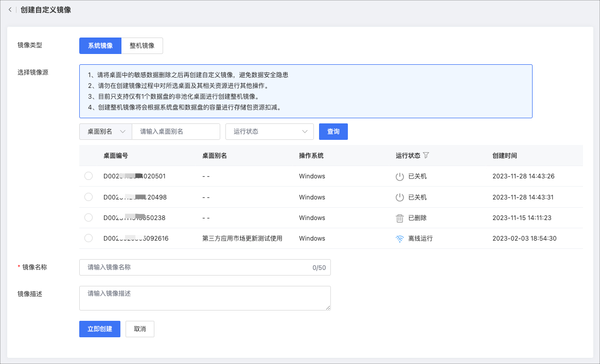Select the desktop ending in 020501
This screenshot has height=364, width=600.
88,176
